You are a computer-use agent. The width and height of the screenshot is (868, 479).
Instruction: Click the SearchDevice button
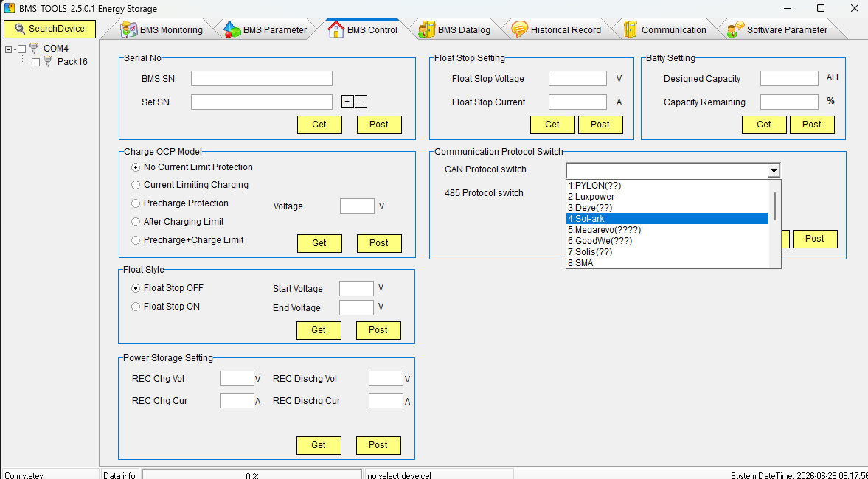coord(49,29)
